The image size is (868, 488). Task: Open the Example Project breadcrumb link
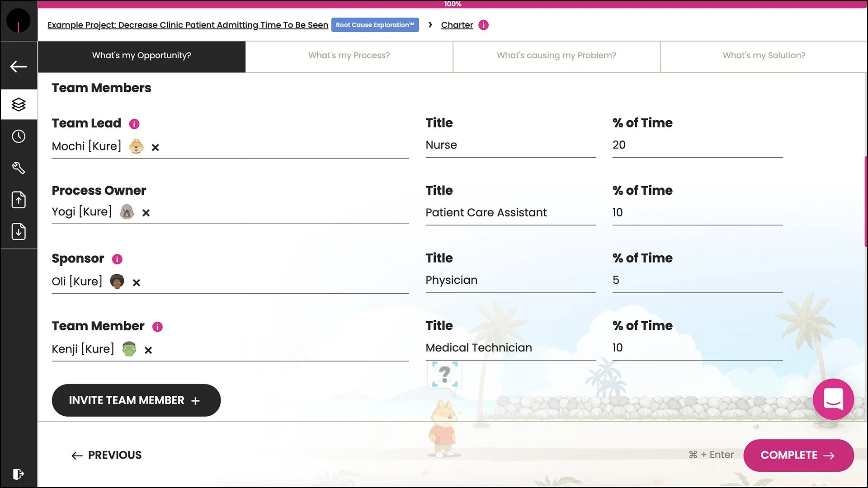188,25
